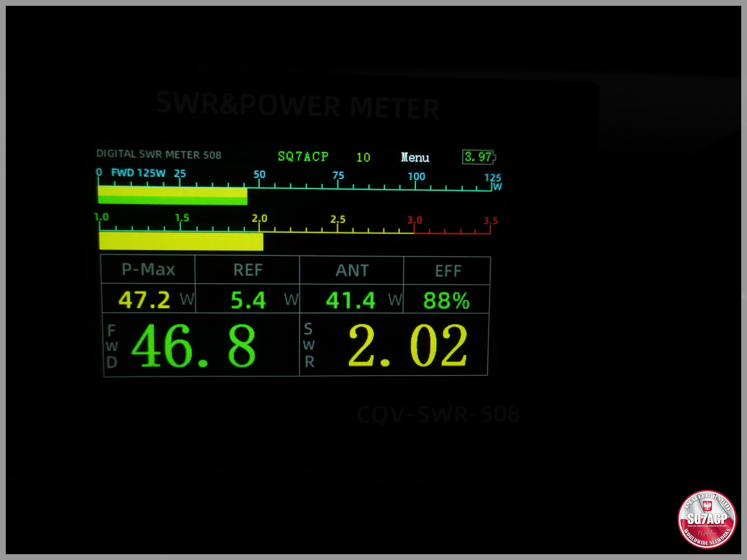Click the large SWR 2.02 reading

[x=408, y=346]
